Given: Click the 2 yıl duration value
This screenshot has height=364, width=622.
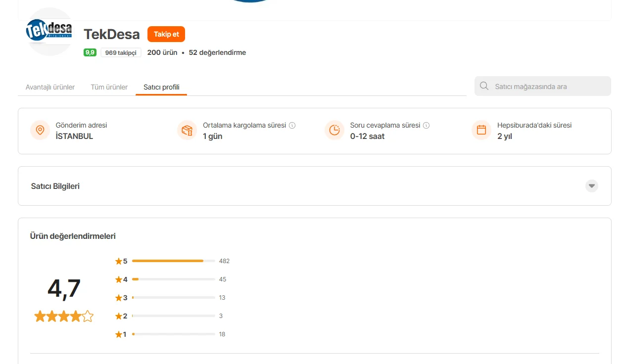Looking at the screenshot, I should pyautogui.click(x=505, y=136).
